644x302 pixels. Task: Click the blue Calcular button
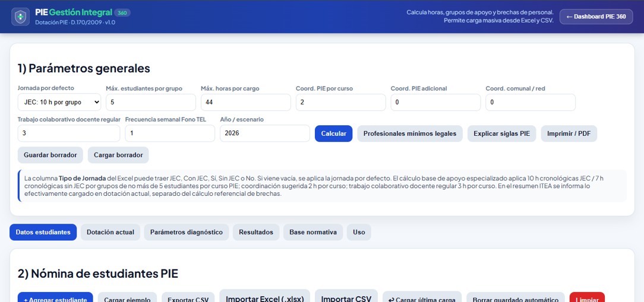[333, 133]
